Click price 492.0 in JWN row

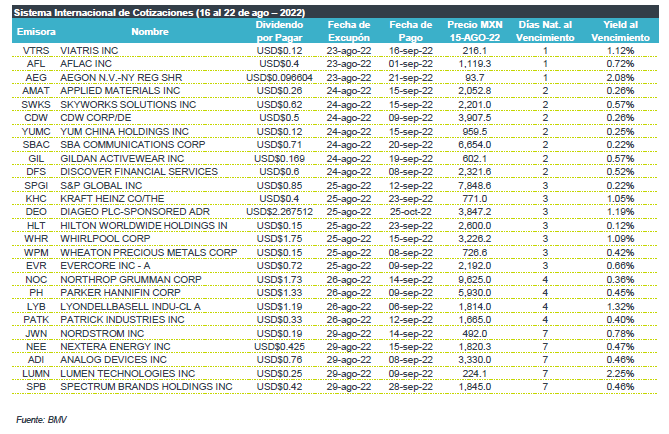pyautogui.click(x=475, y=334)
